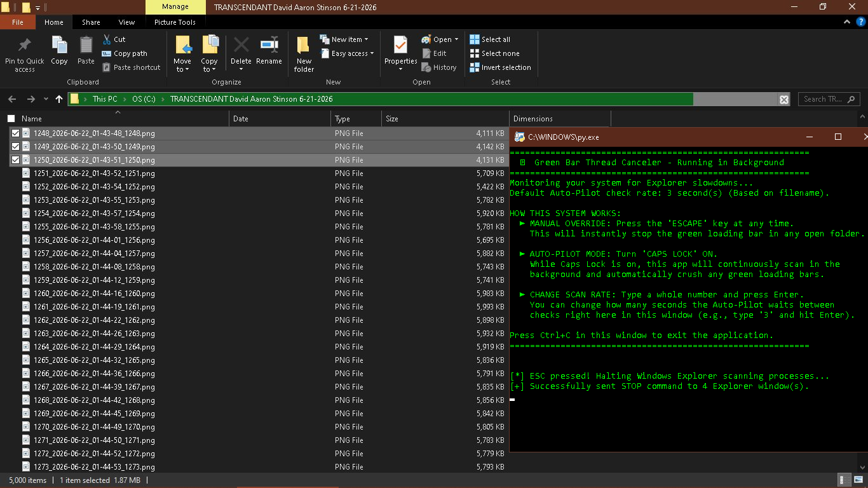The image size is (868, 488).
Task: Switch to details view icon in status bar
Action: pyautogui.click(x=844, y=480)
